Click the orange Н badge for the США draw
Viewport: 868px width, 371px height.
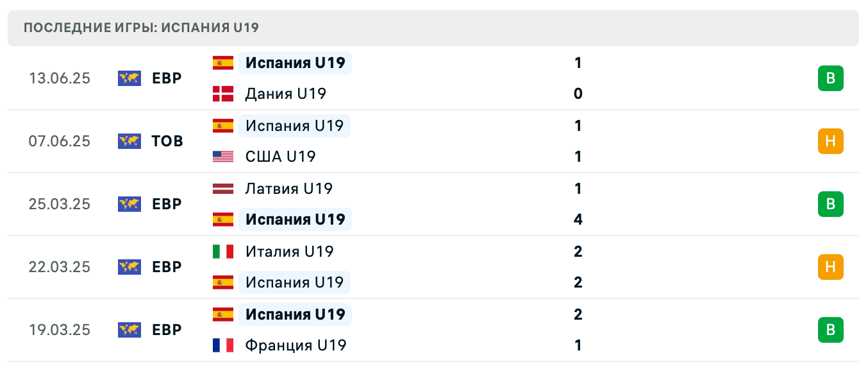point(831,141)
